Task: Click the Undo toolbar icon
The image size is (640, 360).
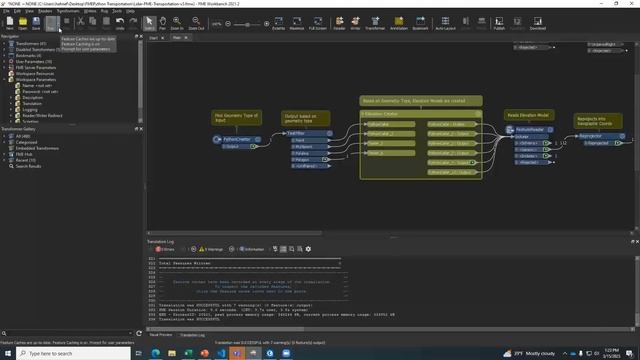Action: (x=120, y=23)
